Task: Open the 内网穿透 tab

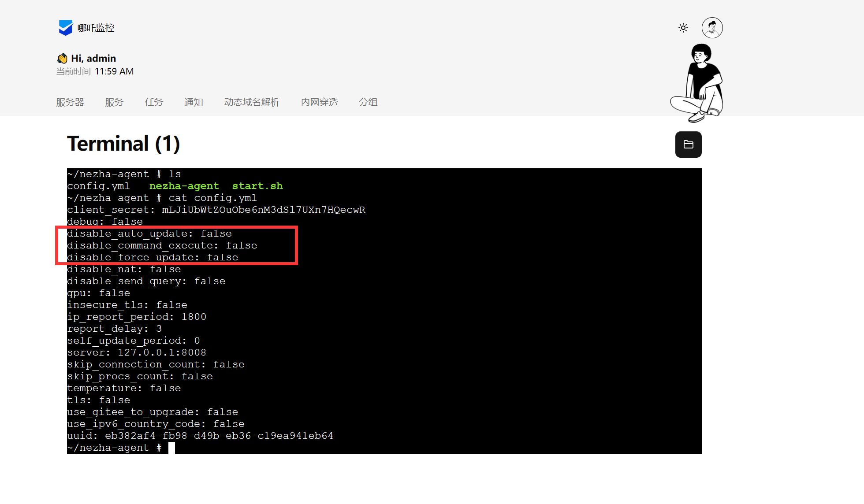Action: [x=319, y=102]
